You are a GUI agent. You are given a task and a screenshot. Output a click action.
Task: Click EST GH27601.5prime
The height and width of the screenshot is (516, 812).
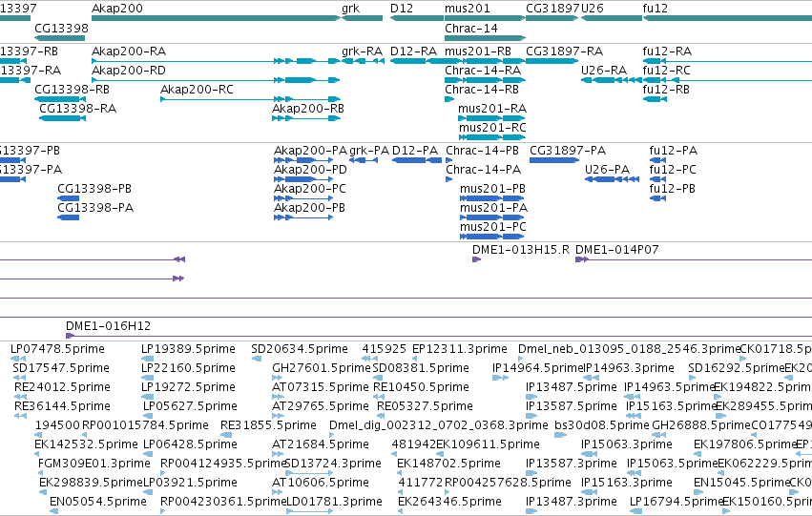coord(278,378)
